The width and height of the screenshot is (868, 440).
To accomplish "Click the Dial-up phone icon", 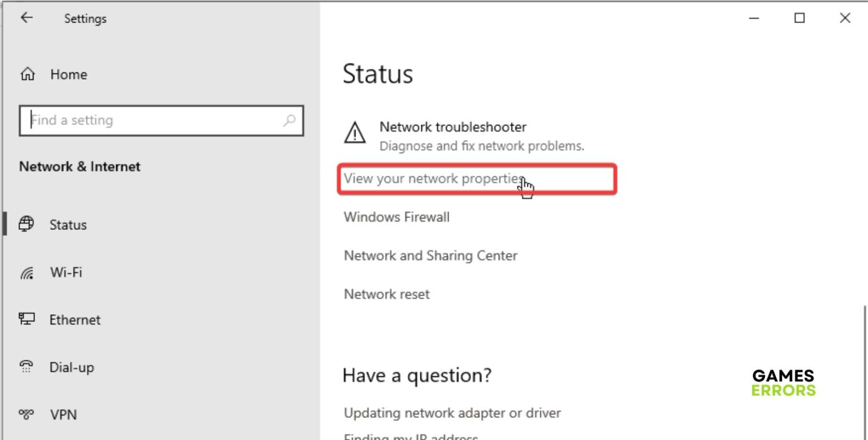I will coord(27,367).
